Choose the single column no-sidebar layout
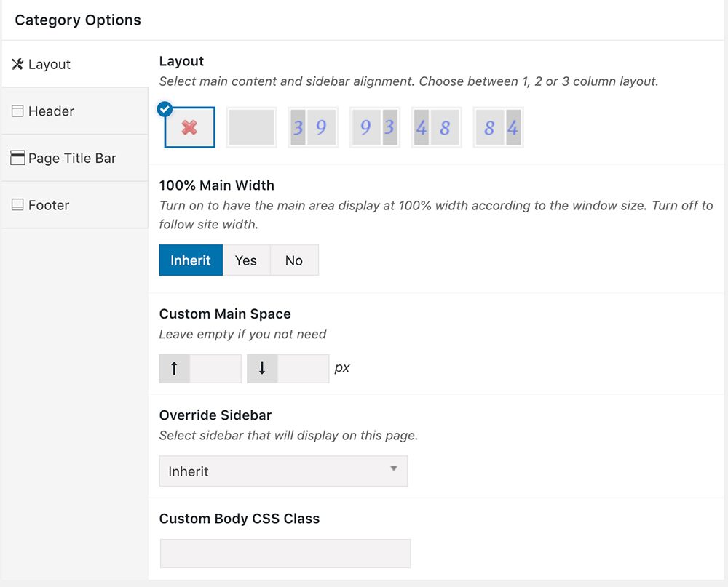 tap(252, 128)
